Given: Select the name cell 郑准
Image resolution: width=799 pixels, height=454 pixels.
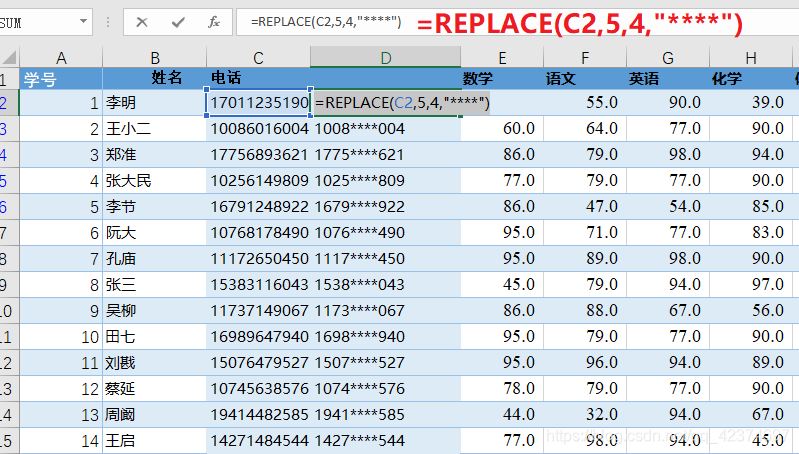Looking at the screenshot, I should tap(155, 155).
